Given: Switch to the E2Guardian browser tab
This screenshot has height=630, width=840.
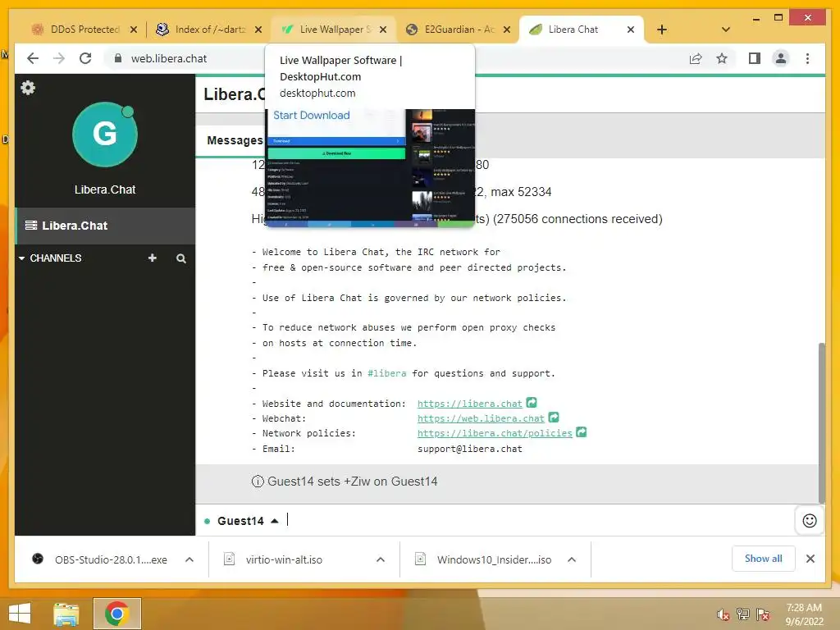Looking at the screenshot, I should coord(456,30).
